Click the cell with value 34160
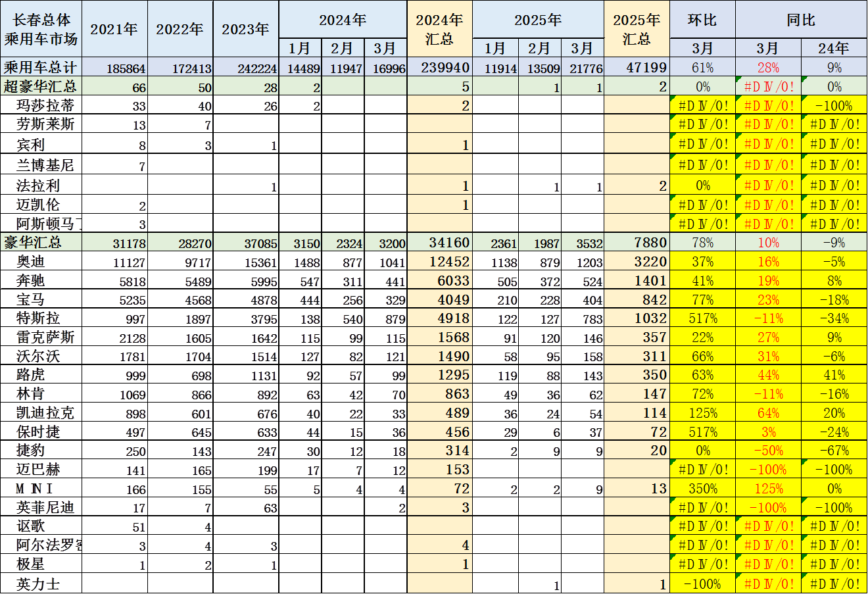The image size is (868, 594). click(439, 243)
